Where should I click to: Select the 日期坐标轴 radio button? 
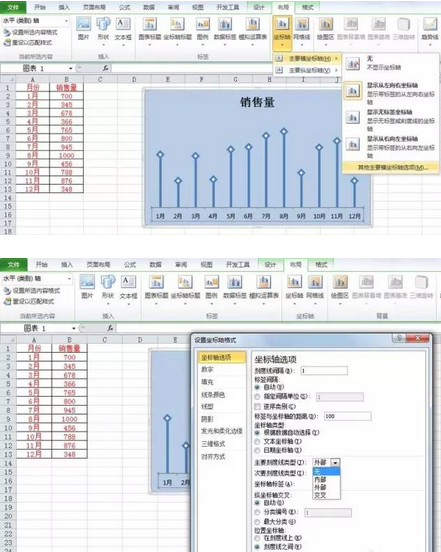[x=258, y=450]
